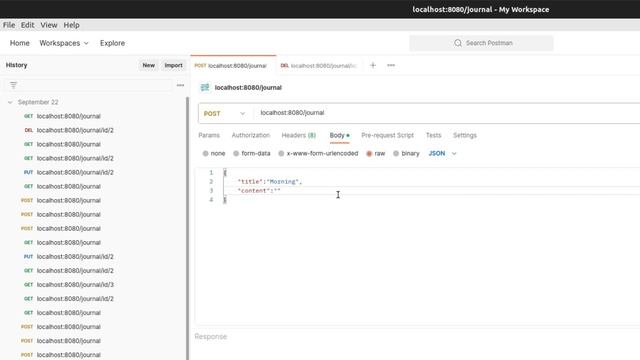The width and height of the screenshot is (640, 360).
Task: Select the none body option
Action: [214, 153]
